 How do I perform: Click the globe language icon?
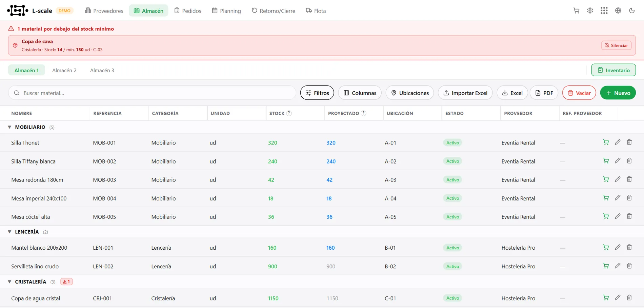pyautogui.click(x=618, y=11)
